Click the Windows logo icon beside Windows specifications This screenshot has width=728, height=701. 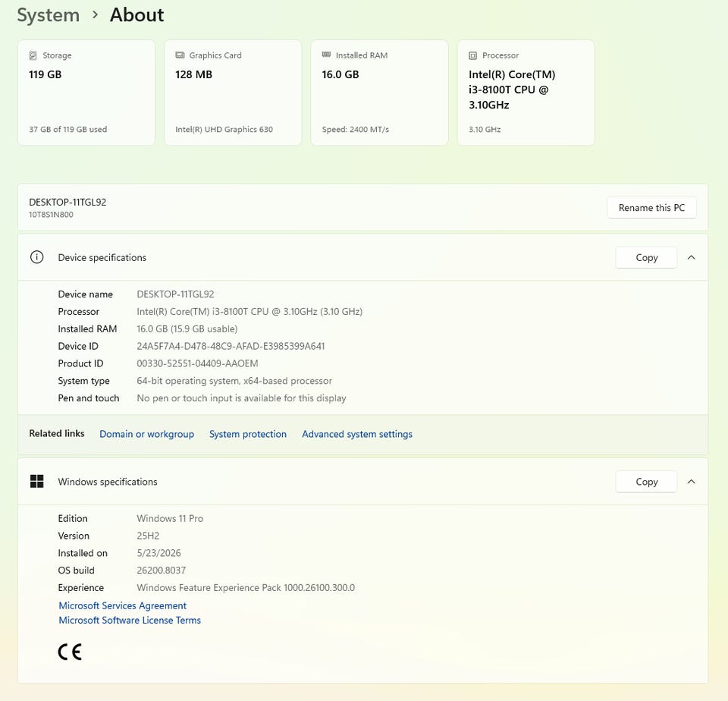point(36,481)
